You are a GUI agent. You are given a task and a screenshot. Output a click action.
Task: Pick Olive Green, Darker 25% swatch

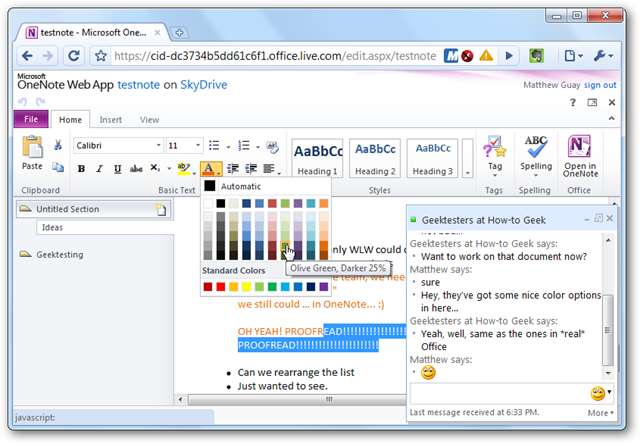coord(285,245)
